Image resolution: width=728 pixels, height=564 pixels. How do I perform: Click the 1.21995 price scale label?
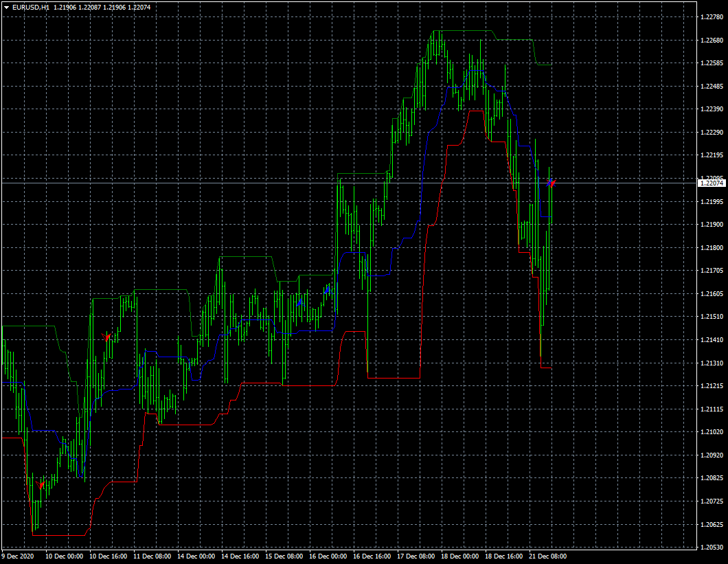coord(712,202)
